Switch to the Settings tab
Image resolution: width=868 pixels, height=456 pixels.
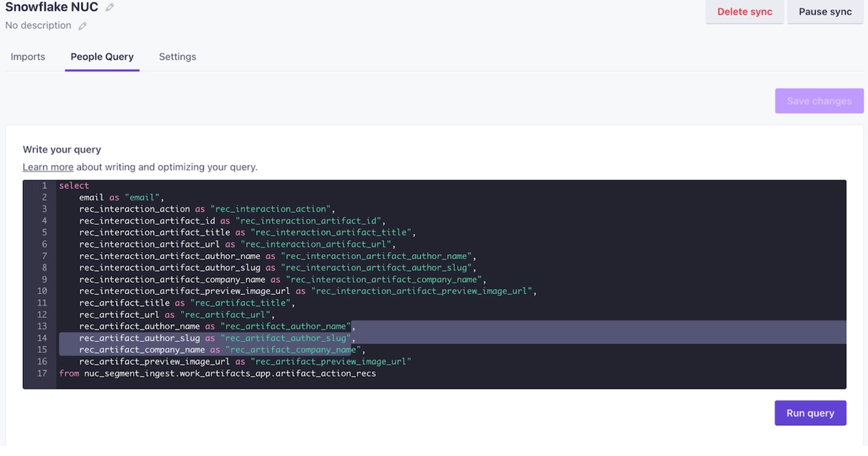177,56
